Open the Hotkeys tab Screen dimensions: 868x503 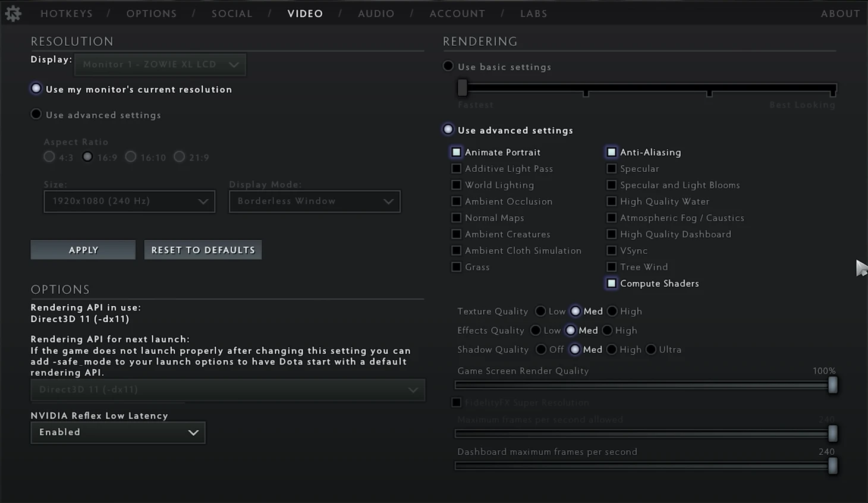coord(67,14)
